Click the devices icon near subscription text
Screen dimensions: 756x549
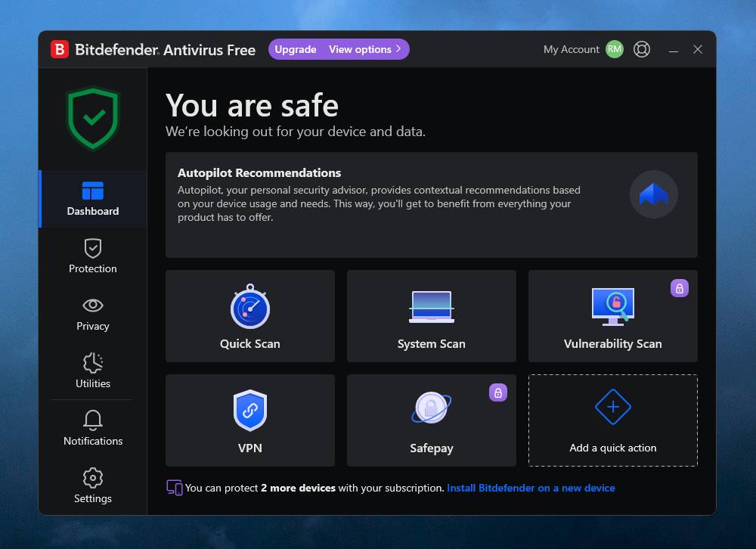click(175, 487)
